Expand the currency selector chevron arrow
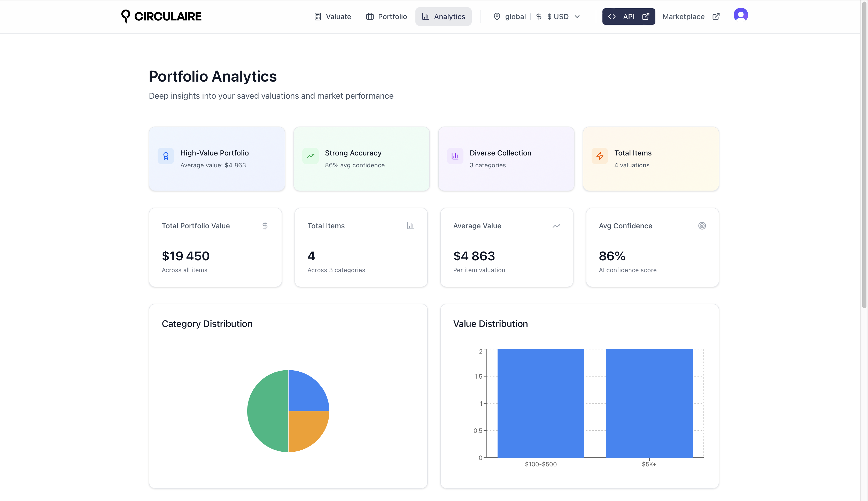Screen dimensions: 868x501 577,17
